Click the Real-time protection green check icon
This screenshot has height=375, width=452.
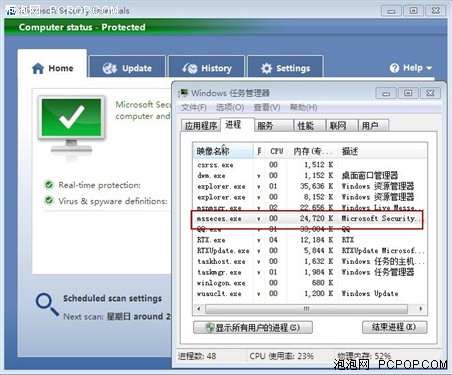coord(49,185)
